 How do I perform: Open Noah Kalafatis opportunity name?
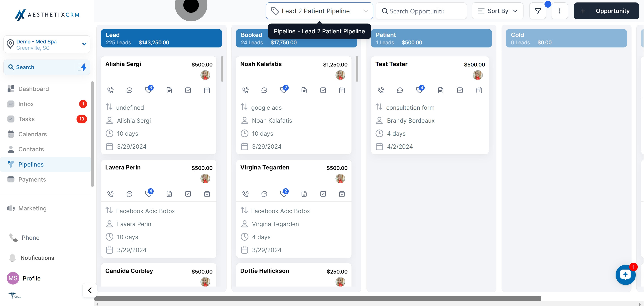pyautogui.click(x=261, y=64)
